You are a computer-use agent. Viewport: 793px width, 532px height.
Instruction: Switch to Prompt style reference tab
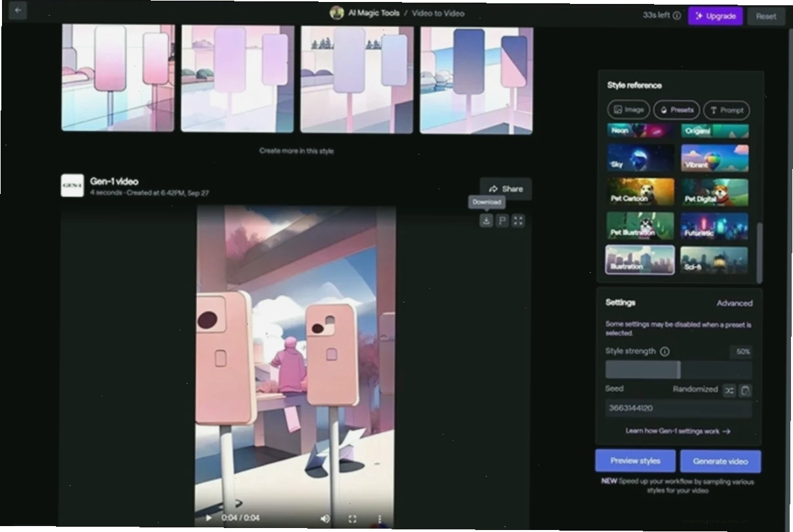[x=727, y=110]
